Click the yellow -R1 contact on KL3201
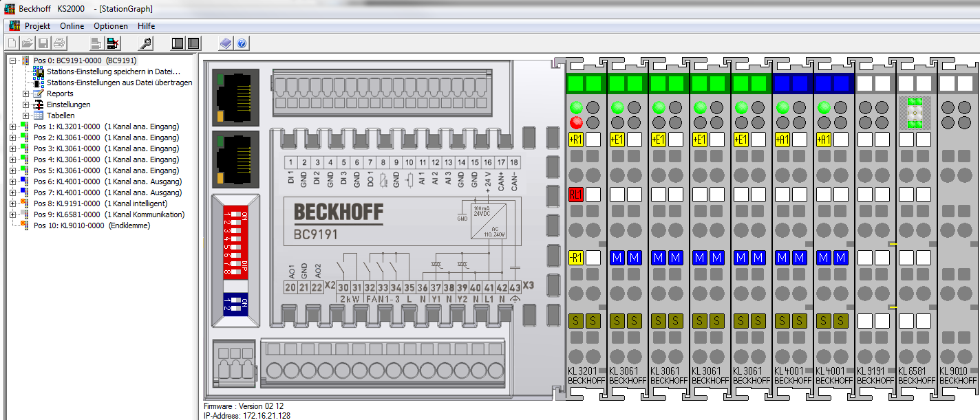This screenshot has height=420, width=980. (x=576, y=258)
